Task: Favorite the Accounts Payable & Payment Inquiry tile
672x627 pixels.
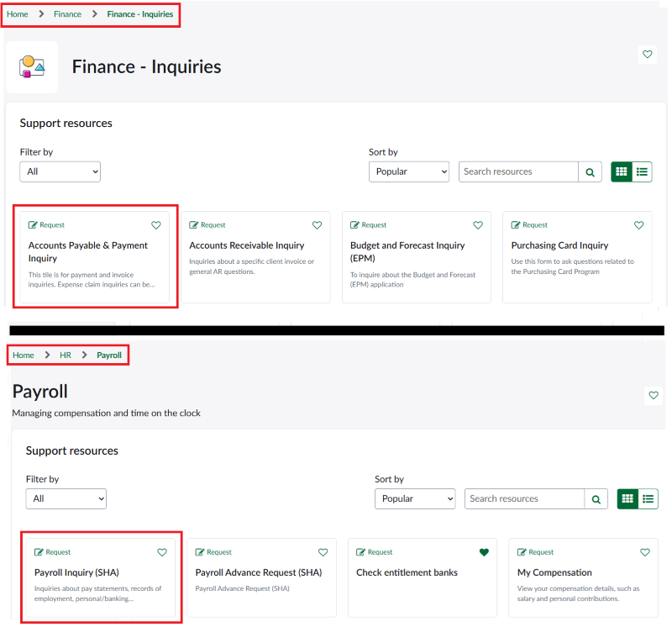Action: tap(155, 224)
